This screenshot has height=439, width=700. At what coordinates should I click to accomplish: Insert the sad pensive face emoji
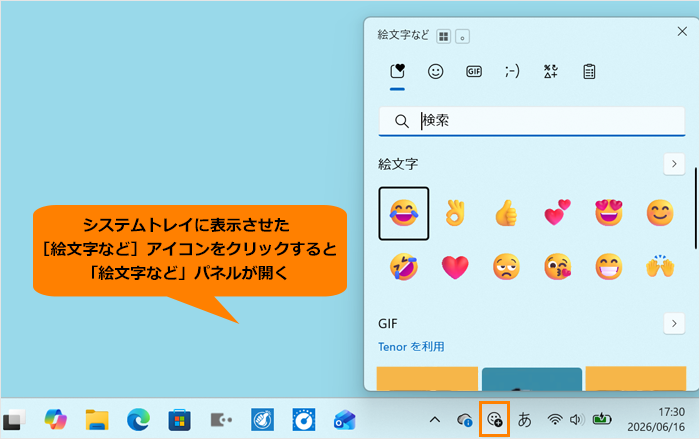(x=506, y=267)
